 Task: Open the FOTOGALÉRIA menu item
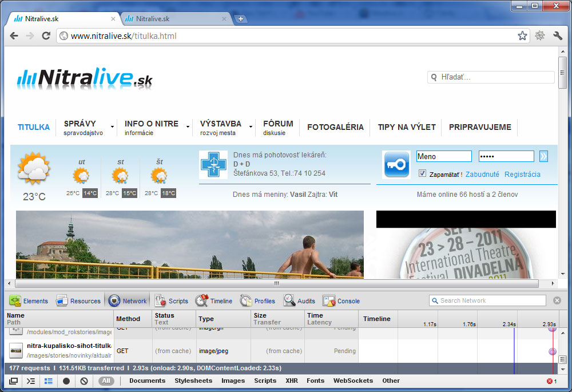coord(335,127)
